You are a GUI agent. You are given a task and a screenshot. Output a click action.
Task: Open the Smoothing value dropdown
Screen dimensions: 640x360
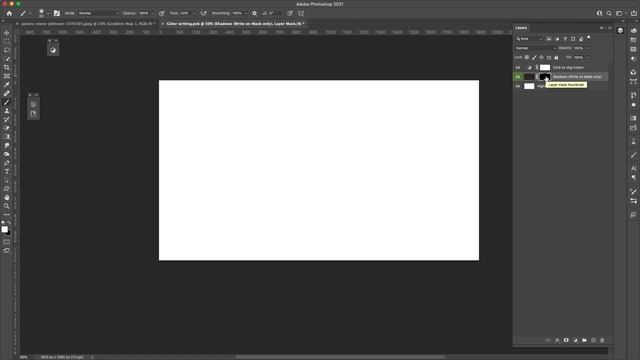point(245,13)
